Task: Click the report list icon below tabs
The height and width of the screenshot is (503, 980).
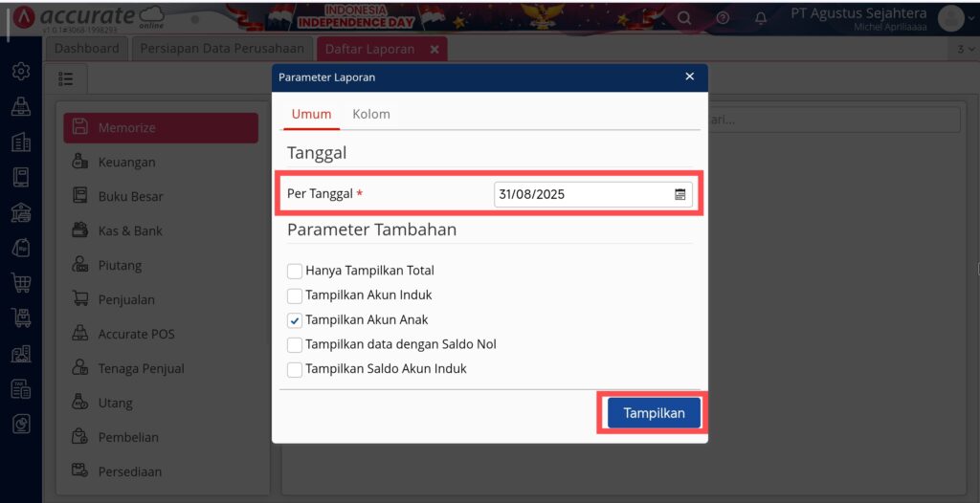Action: [66, 78]
